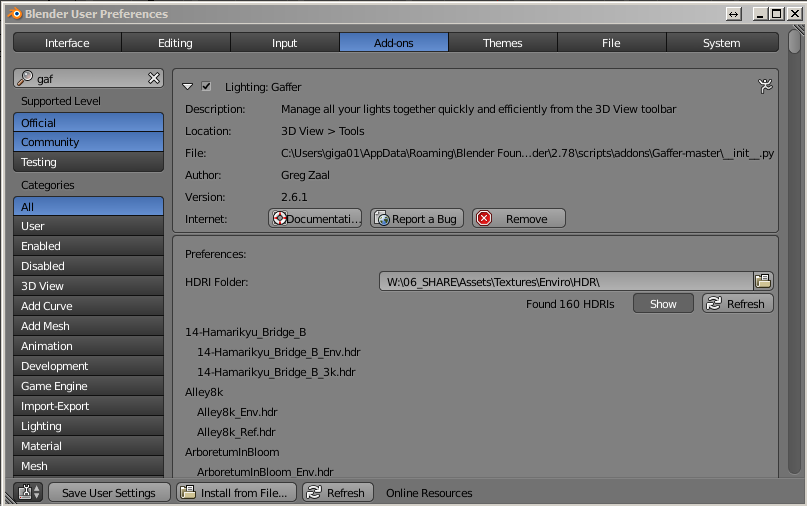Click the author name Greg Zaal
Screen dimensions: 807x506
click(x=305, y=175)
